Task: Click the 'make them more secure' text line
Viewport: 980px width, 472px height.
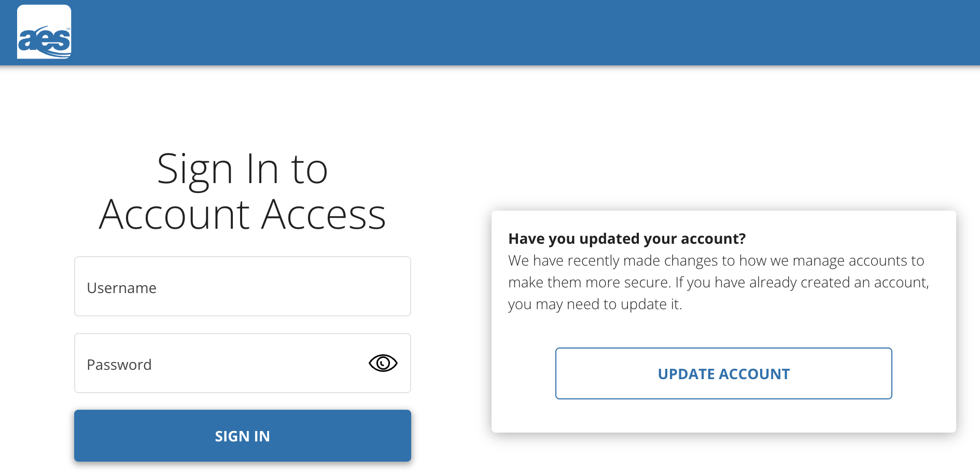Action: (719, 282)
